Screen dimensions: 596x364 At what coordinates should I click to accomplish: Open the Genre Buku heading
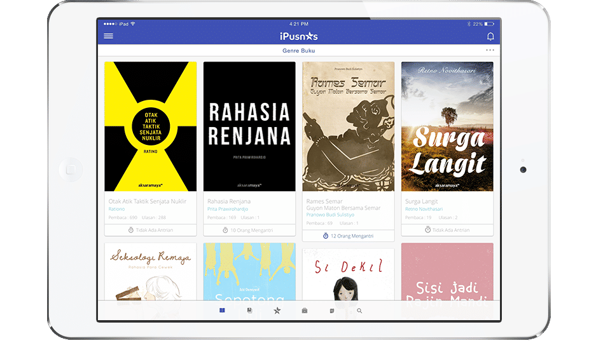[299, 50]
